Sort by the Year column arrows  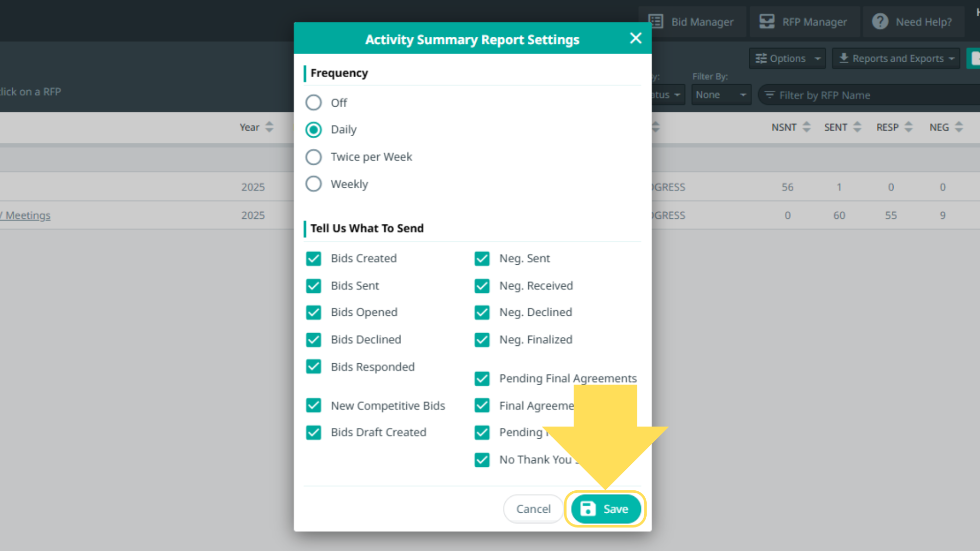(269, 127)
